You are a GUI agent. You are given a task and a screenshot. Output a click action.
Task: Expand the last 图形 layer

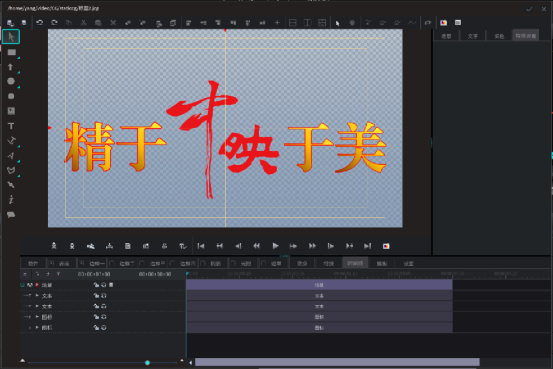click(37, 327)
